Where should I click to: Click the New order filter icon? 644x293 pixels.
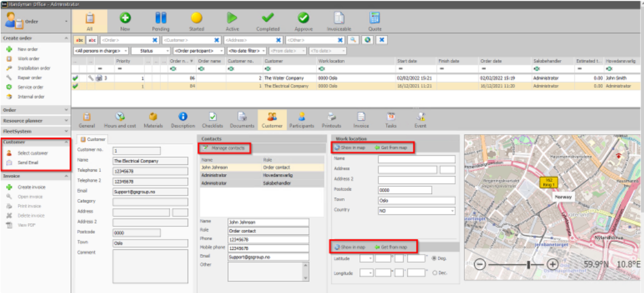tap(125, 18)
